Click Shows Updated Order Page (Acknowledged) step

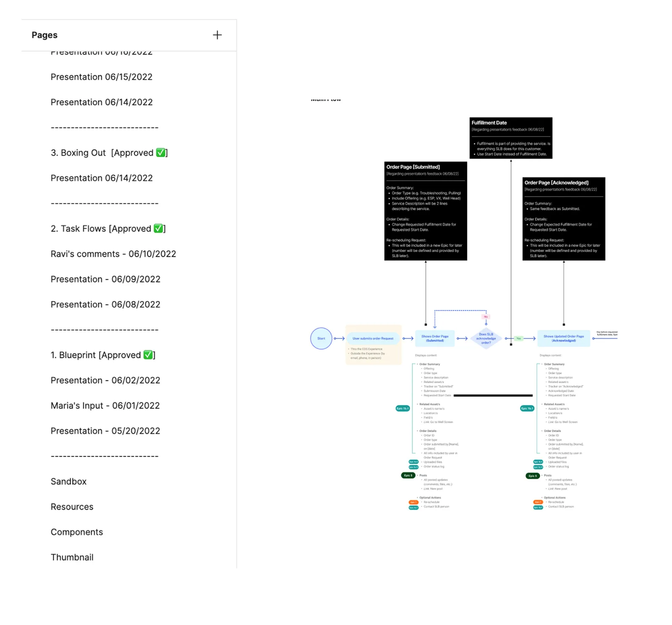pos(564,339)
